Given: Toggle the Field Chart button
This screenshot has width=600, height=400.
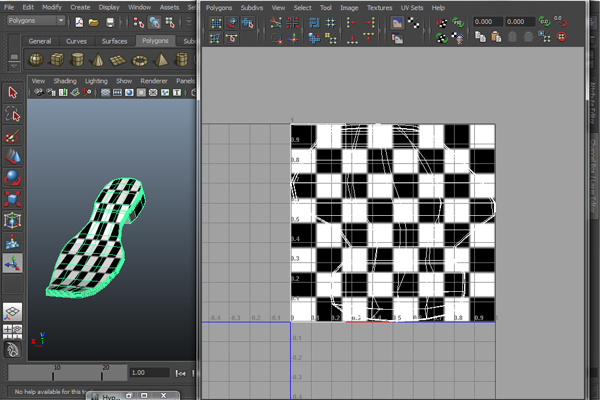Looking at the screenshot, I should 153,92.
